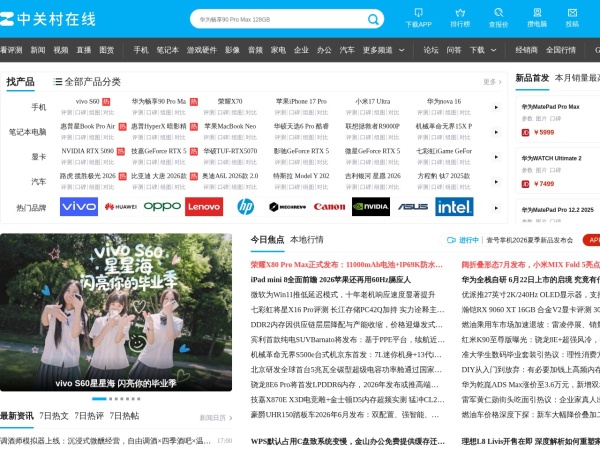Expand the 更多频道 dropdown arrow
600x450 pixels.
(x=401, y=50)
